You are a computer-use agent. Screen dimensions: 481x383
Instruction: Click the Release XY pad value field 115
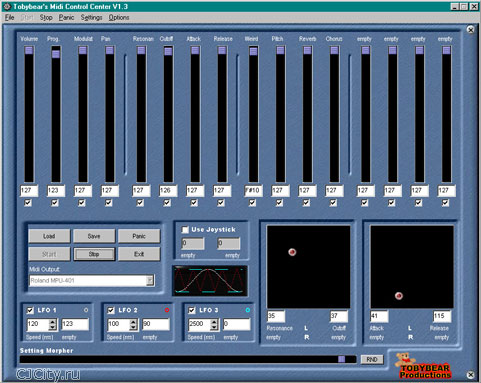(442, 316)
